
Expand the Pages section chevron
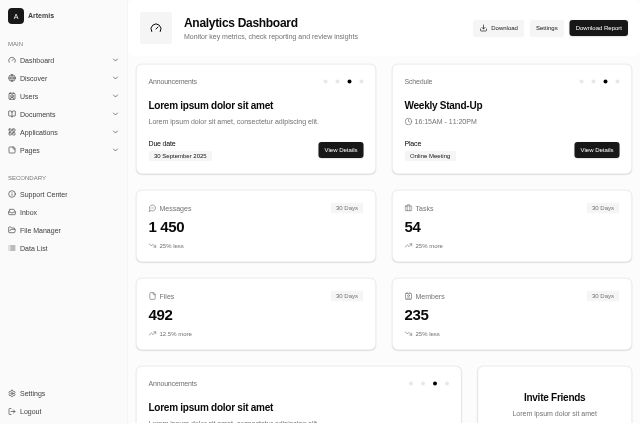(x=115, y=150)
